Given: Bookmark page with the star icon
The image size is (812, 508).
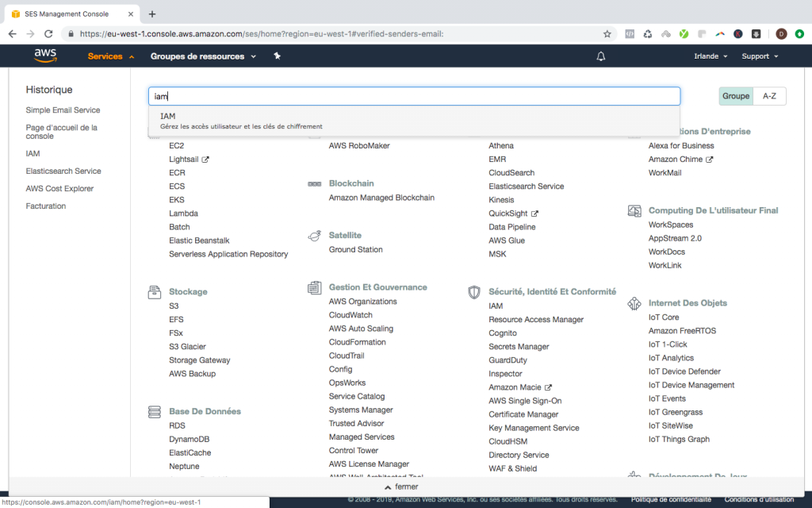Looking at the screenshot, I should tap(607, 34).
